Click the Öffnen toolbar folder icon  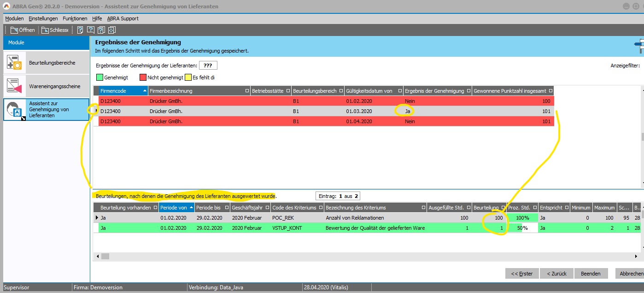pos(14,30)
